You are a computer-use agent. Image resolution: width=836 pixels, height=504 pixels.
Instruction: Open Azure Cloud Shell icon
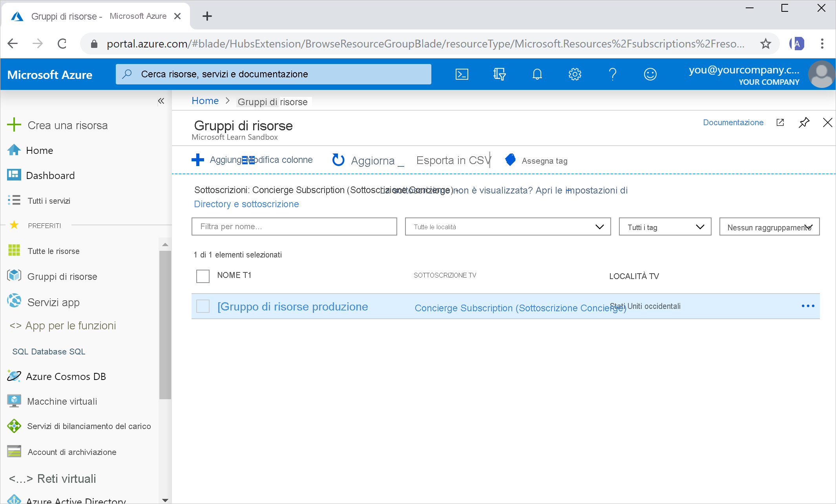462,74
